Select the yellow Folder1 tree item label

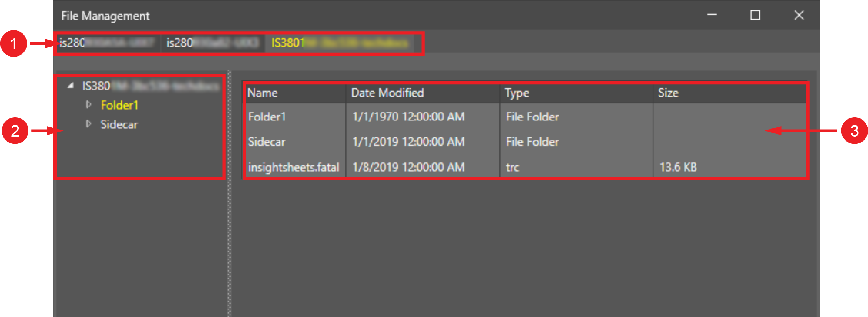[x=119, y=105]
